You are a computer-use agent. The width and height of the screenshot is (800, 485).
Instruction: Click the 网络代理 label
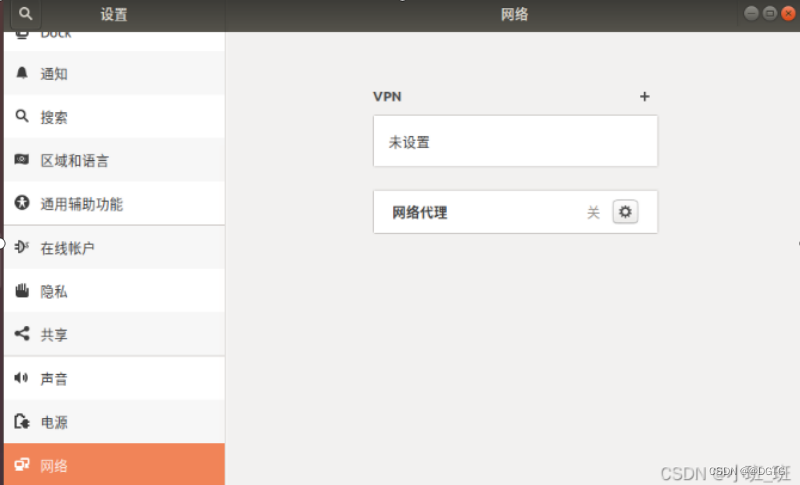[x=419, y=212]
